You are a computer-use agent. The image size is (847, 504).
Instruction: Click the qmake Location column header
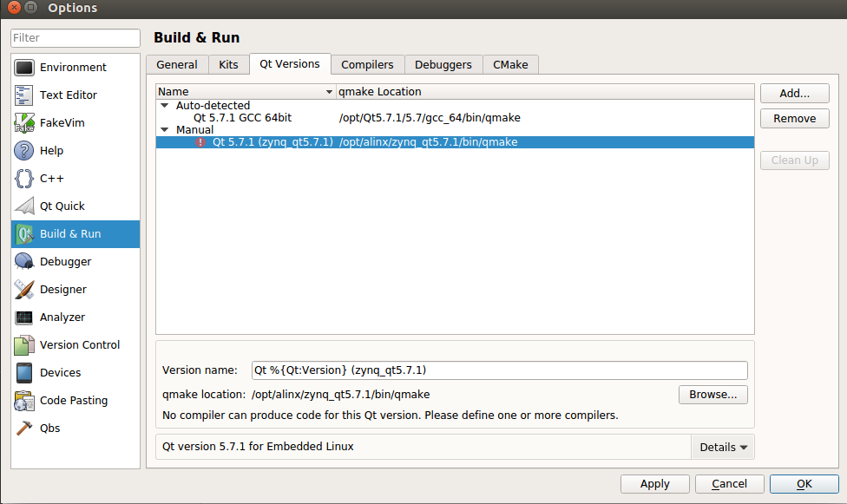(545, 92)
